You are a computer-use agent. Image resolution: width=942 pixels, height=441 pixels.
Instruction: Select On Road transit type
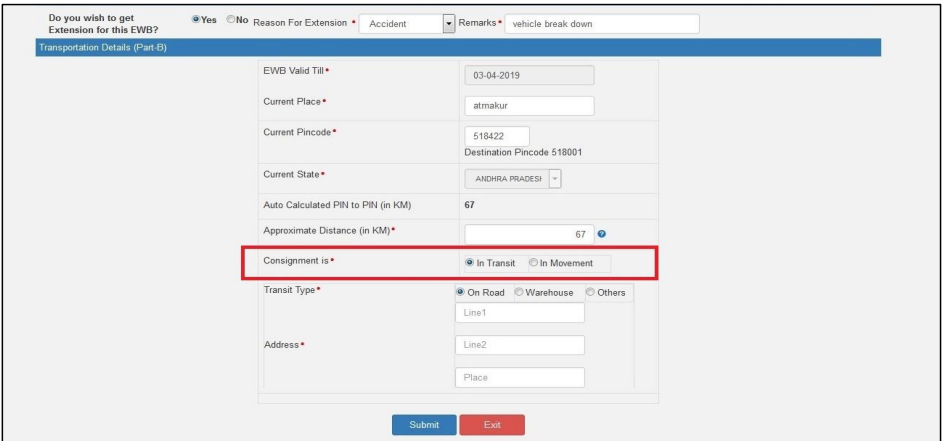[x=461, y=292]
